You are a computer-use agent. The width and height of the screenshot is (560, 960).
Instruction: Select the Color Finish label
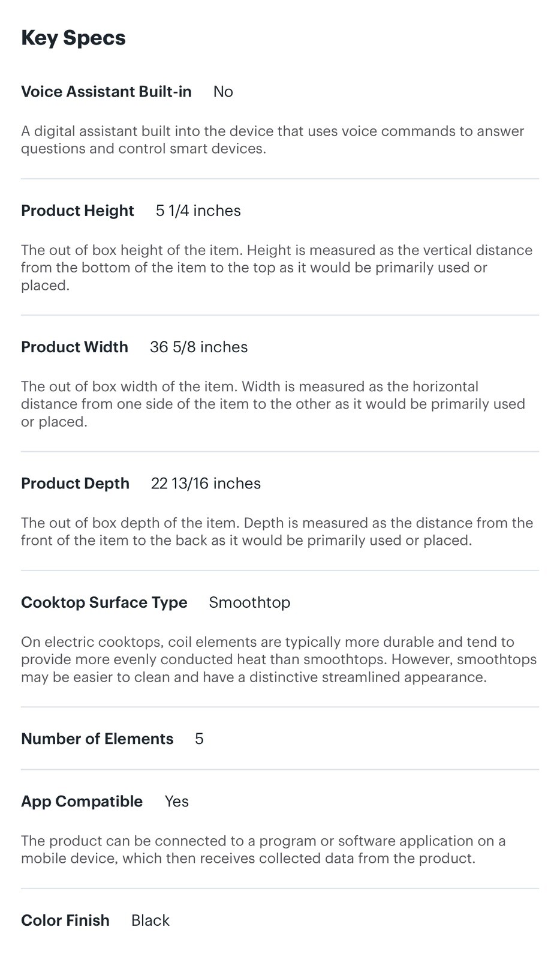(x=65, y=920)
